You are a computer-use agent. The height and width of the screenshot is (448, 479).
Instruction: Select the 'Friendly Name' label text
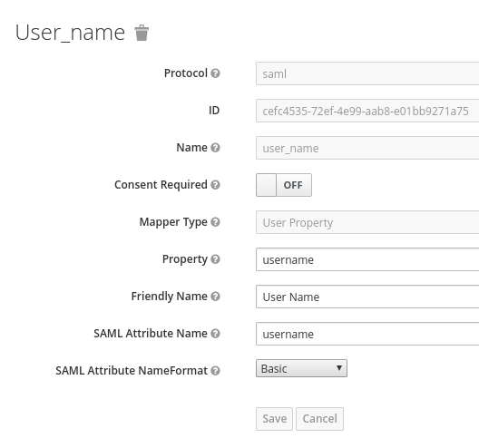(x=170, y=297)
